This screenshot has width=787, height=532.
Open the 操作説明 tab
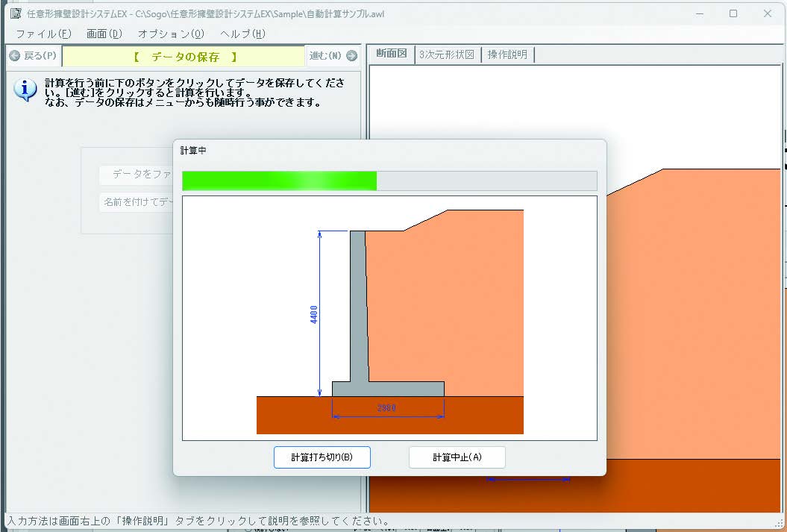coord(507,54)
